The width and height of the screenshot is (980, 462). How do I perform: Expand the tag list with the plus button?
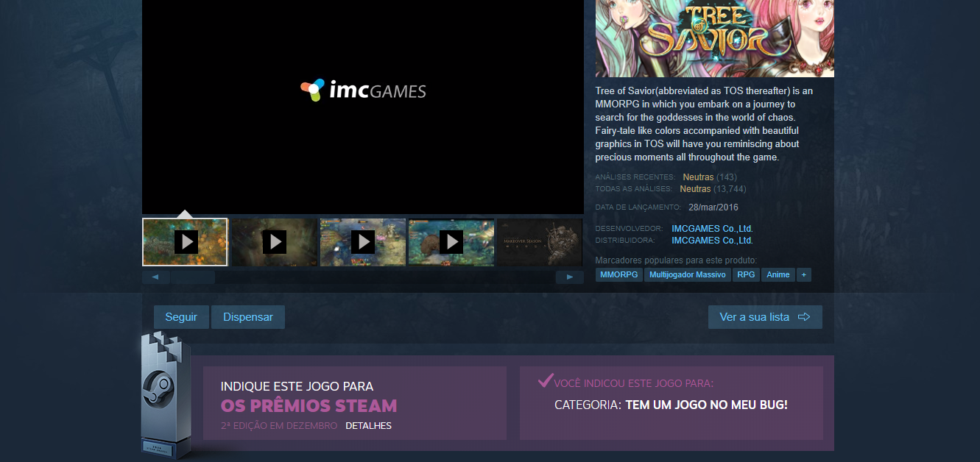pos(803,274)
